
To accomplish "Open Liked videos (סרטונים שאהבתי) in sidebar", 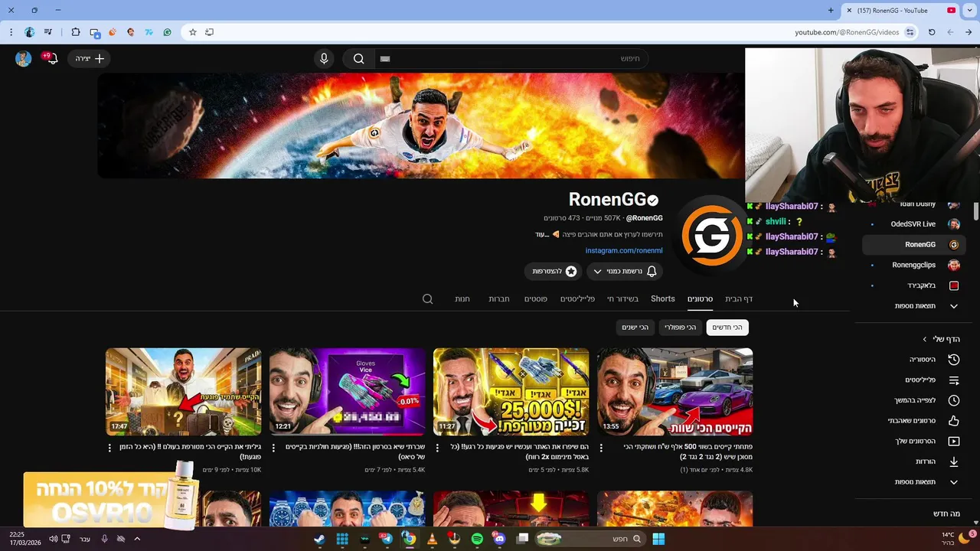I will (913, 421).
